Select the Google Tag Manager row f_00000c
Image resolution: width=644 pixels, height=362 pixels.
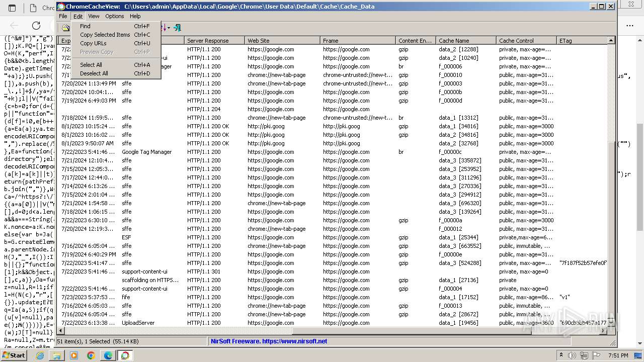(x=333, y=152)
